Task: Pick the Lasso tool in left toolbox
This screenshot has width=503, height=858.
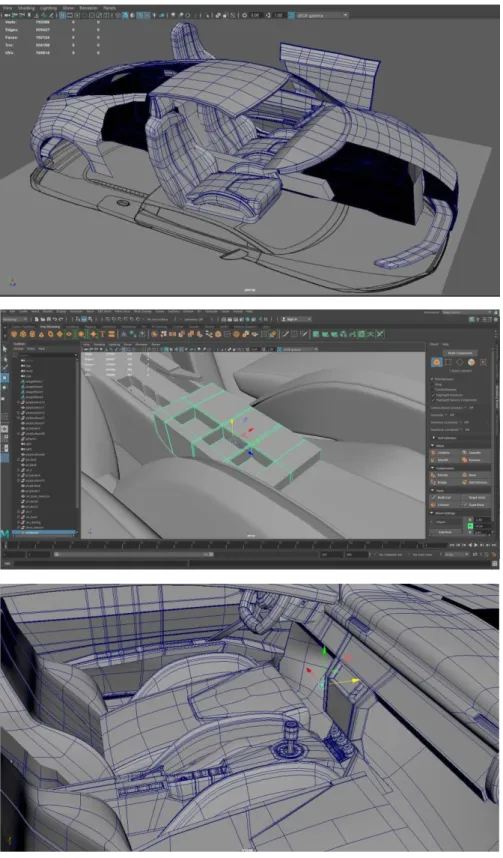Action: point(5,359)
